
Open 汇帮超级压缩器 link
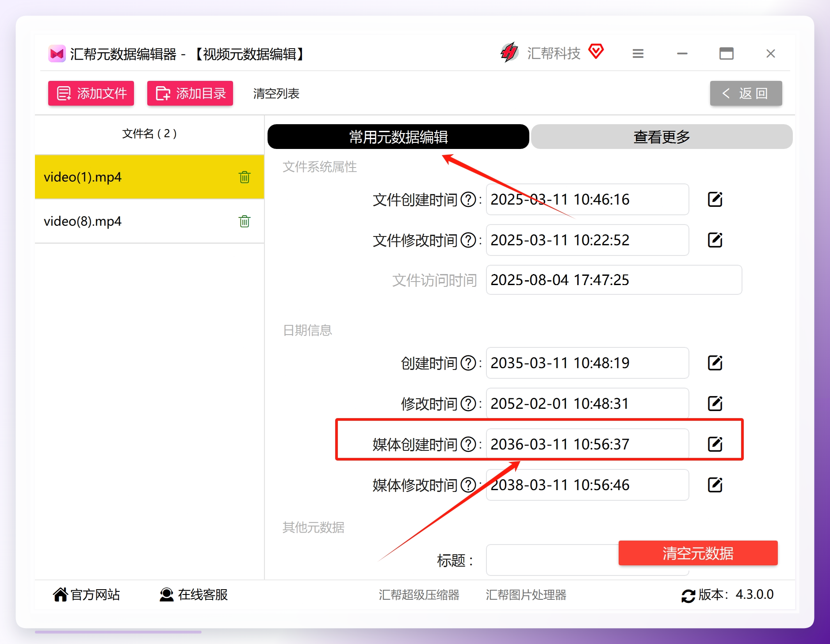pyautogui.click(x=419, y=595)
